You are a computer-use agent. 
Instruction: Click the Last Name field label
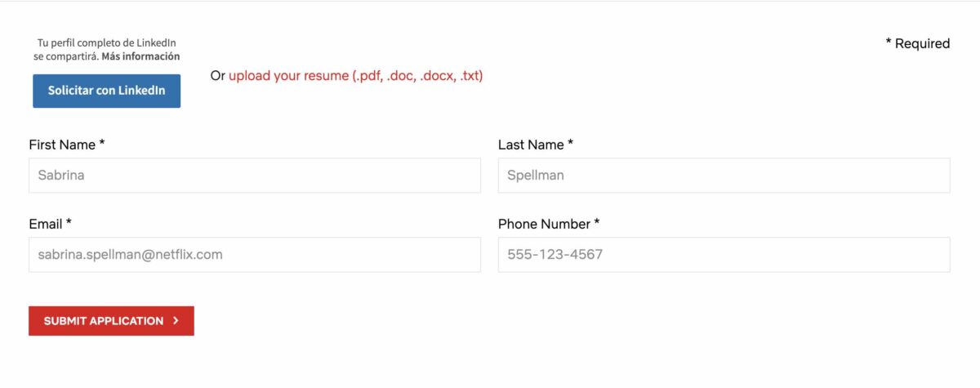point(531,145)
